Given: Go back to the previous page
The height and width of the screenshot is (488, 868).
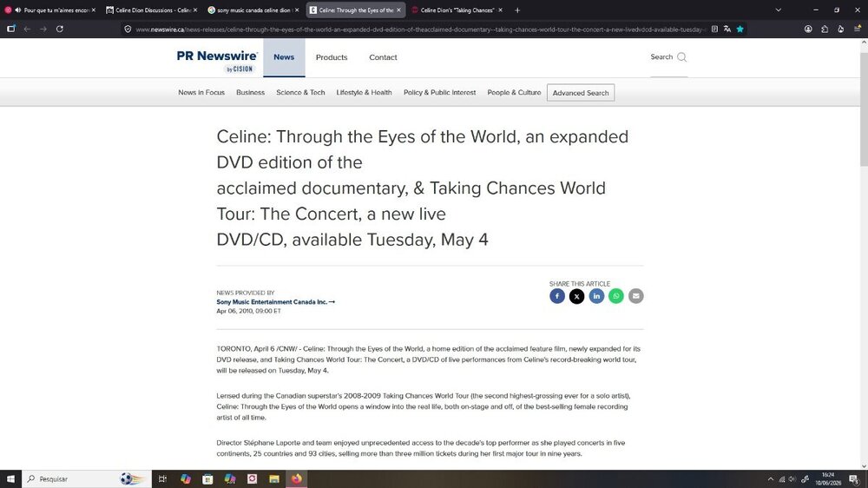Looking at the screenshot, I should point(27,29).
